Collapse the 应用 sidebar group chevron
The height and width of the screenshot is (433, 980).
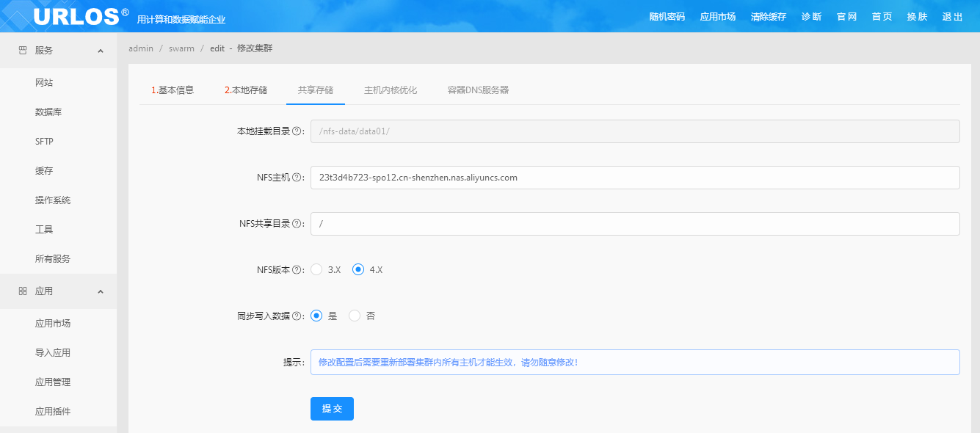coord(101,291)
